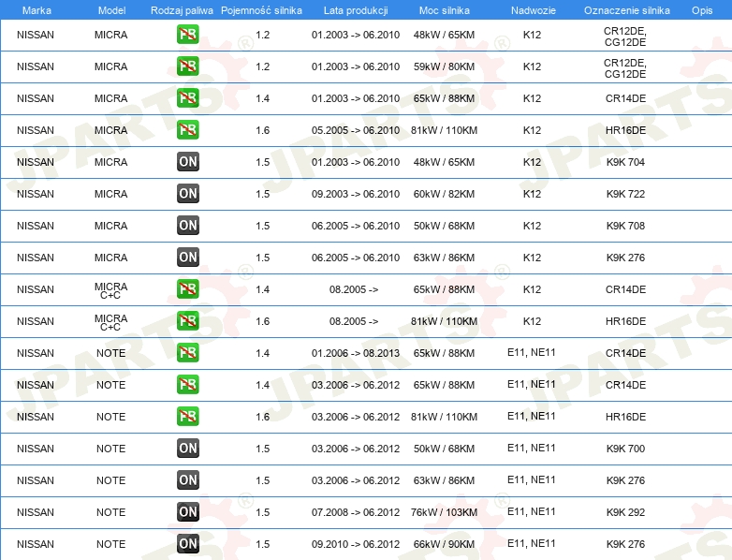Select the engine code K9K 708

click(x=625, y=226)
